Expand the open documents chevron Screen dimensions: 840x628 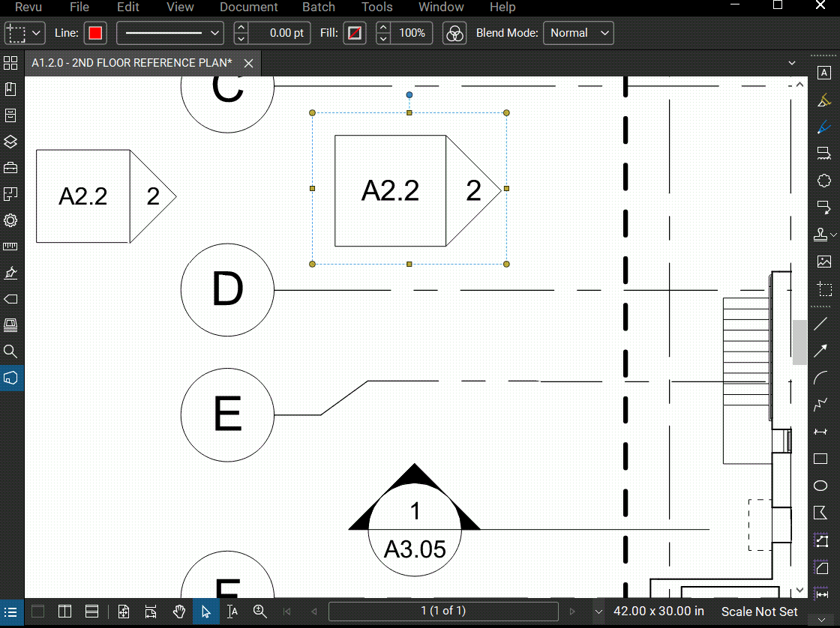pos(791,63)
